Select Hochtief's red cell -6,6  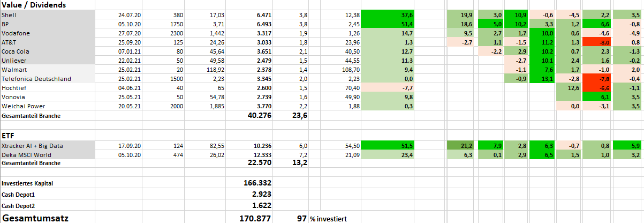[x=596, y=88]
